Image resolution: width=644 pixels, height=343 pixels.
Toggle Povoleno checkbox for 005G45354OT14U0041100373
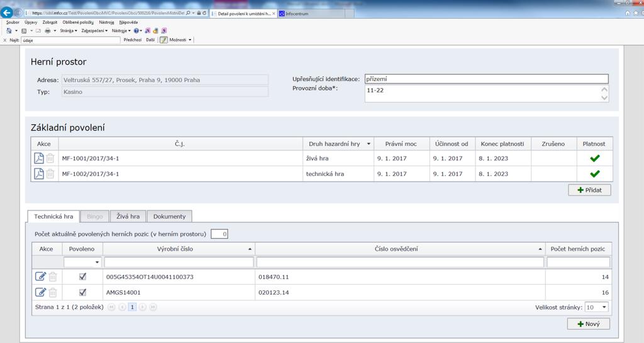[82, 276]
